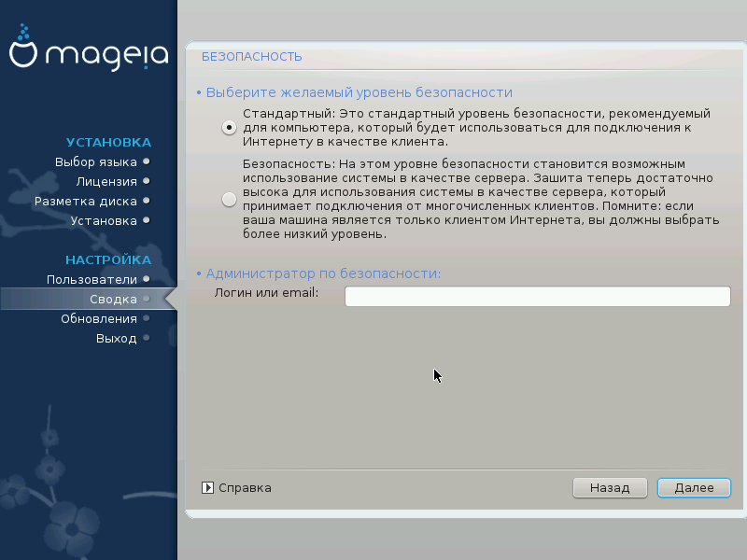
Task: Click the Стандартный security level description text
Action: coord(476,128)
